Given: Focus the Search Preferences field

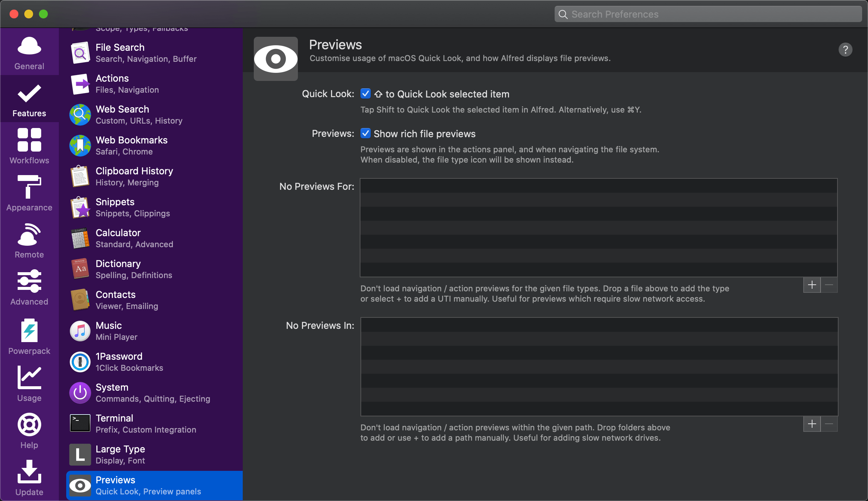Looking at the screenshot, I should pos(708,14).
